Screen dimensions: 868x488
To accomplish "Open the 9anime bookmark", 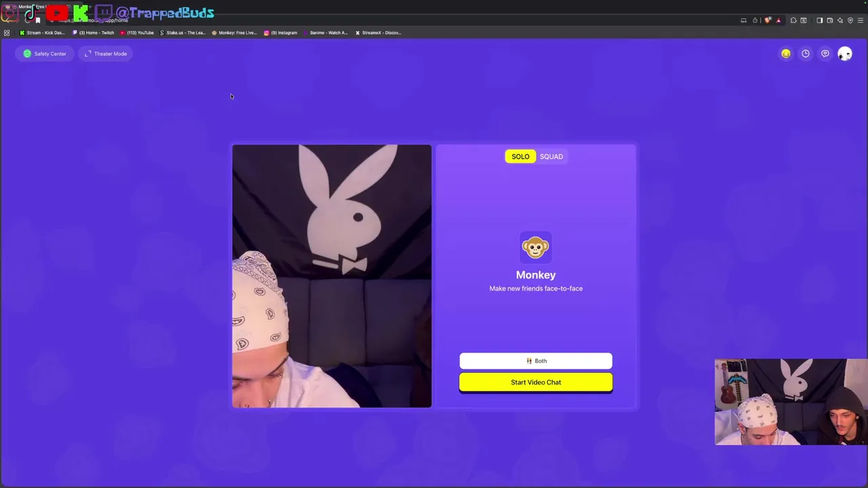I will point(326,33).
